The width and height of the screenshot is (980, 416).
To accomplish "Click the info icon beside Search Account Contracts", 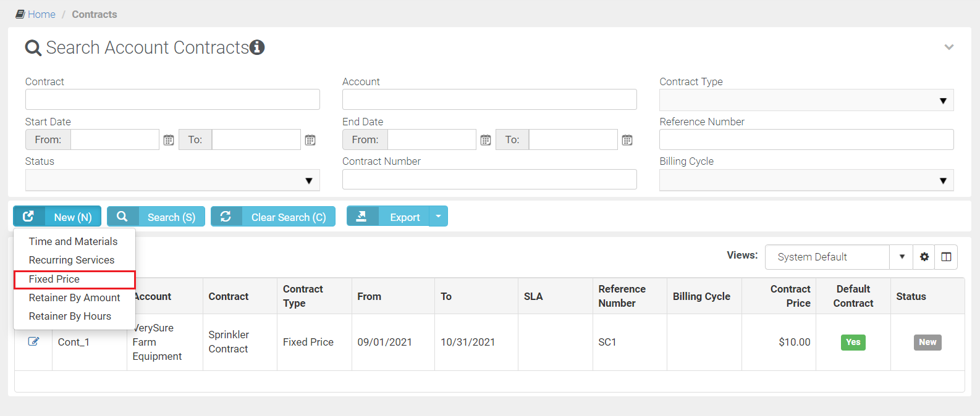I will coord(257,48).
